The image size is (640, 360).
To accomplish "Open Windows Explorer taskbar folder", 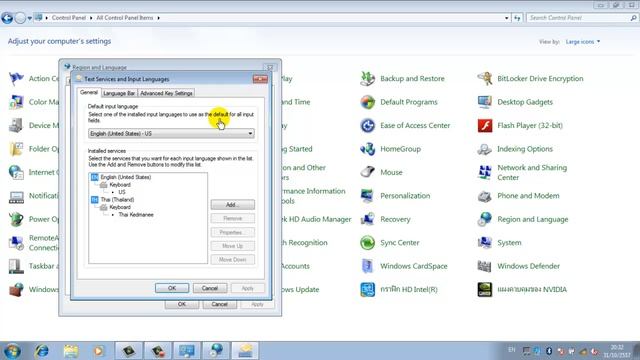I will click(71, 351).
